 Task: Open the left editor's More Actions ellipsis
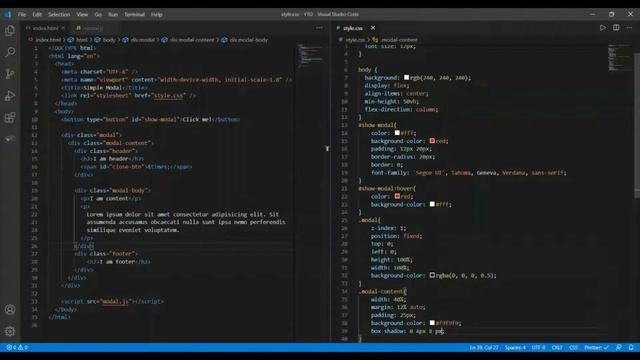(319, 28)
